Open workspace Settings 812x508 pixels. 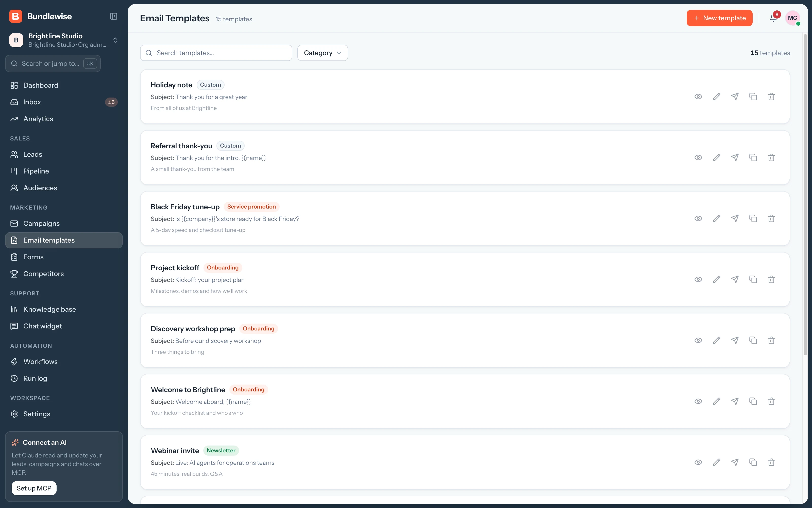(x=64, y=414)
